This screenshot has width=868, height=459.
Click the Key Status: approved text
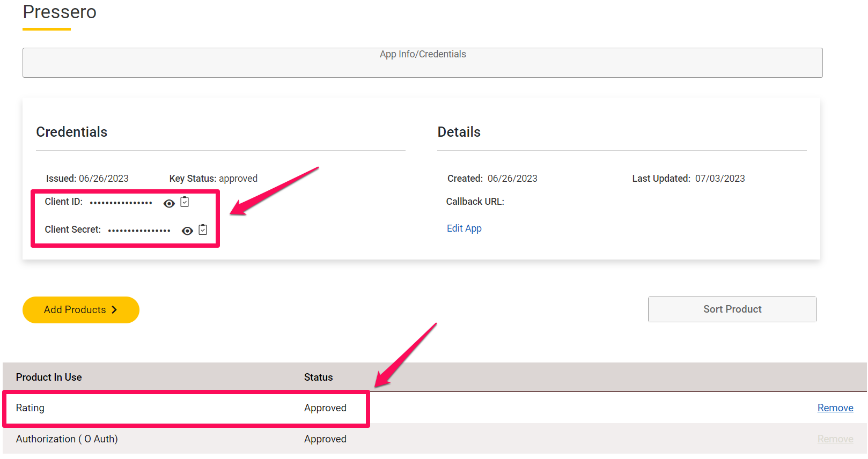[214, 179]
